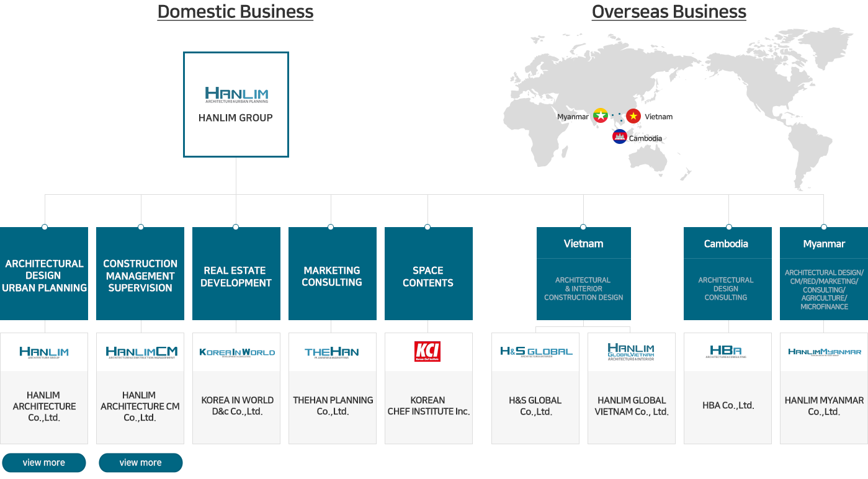This screenshot has height=479, width=868.
Task: Click HANLIM GLOBAL VIETNAM Co., Ltd. text
Action: (632, 406)
